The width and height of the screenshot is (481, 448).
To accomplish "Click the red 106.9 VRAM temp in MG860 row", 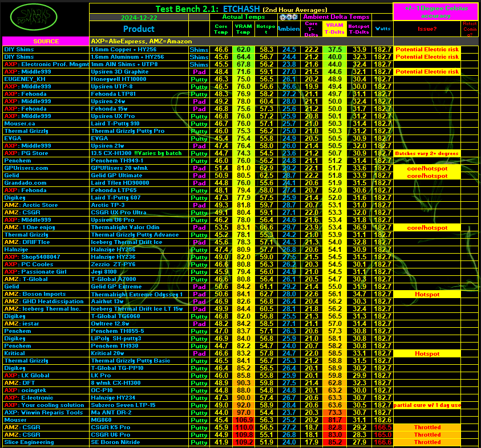I will click(x=244, y=420).
